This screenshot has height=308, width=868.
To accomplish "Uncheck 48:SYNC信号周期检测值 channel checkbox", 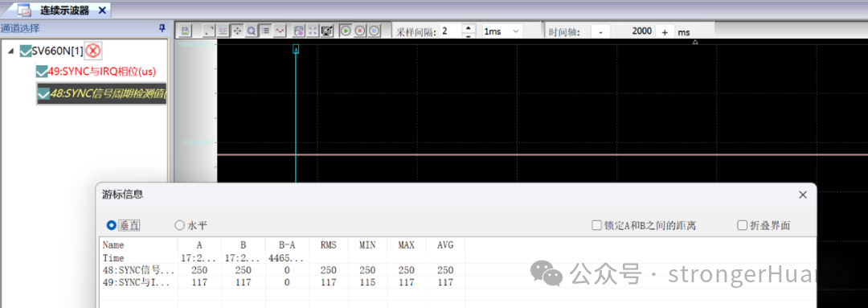I will click(43, 94).
